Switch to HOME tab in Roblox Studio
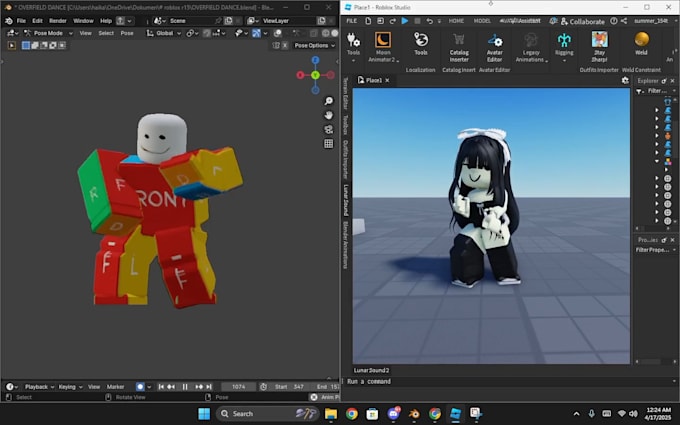This screenshot has height=425, width=680. point(456,21)
